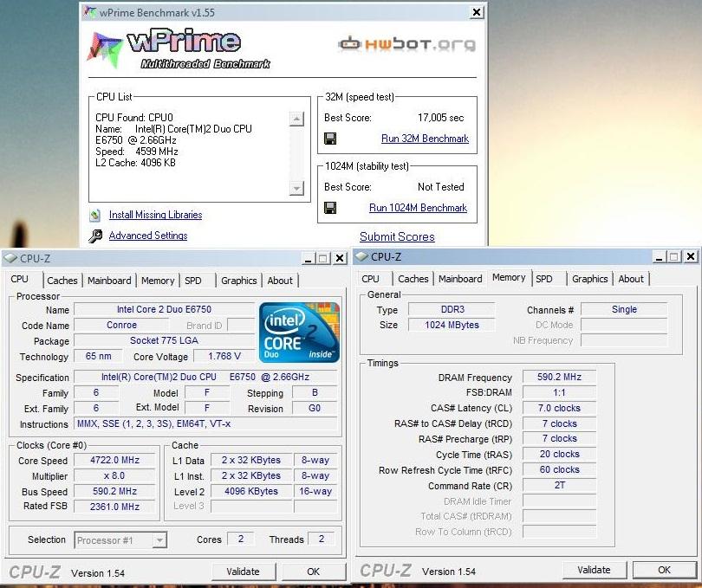Click the Multiplier value x 8.0
Image resolution: width=702 pixels, height=588 pixels.
tap(114, 475)
